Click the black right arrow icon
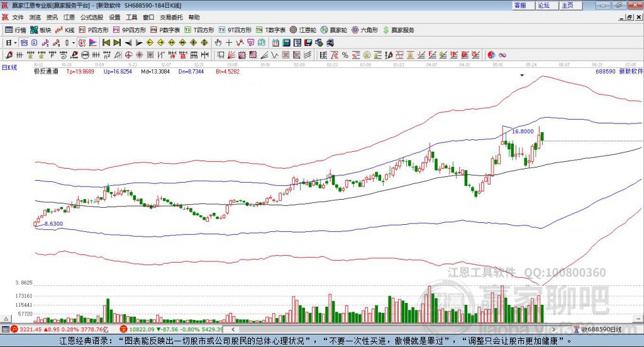The width and height of the screenshot is (644, 347). coord(139,43)
